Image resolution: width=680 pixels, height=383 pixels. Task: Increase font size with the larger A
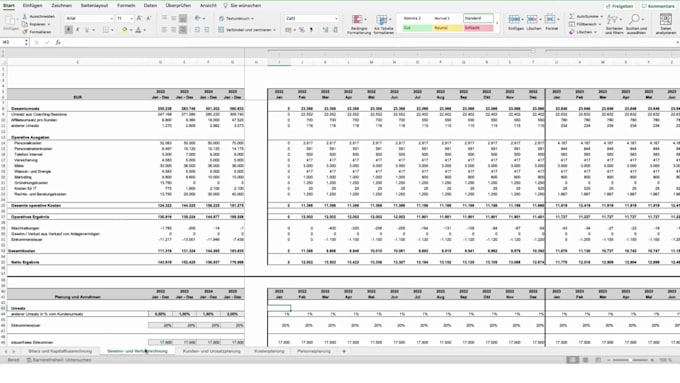[x=139, y=19]
